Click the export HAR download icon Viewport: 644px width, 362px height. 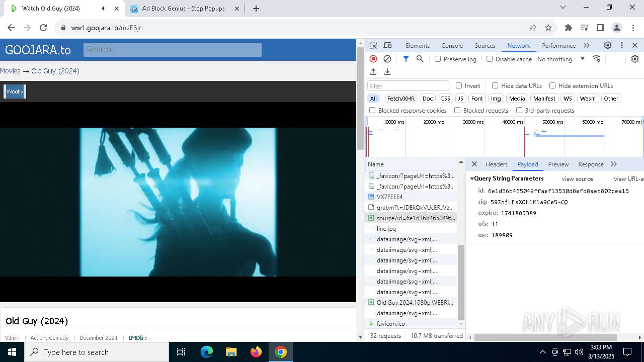pos(387,72)
